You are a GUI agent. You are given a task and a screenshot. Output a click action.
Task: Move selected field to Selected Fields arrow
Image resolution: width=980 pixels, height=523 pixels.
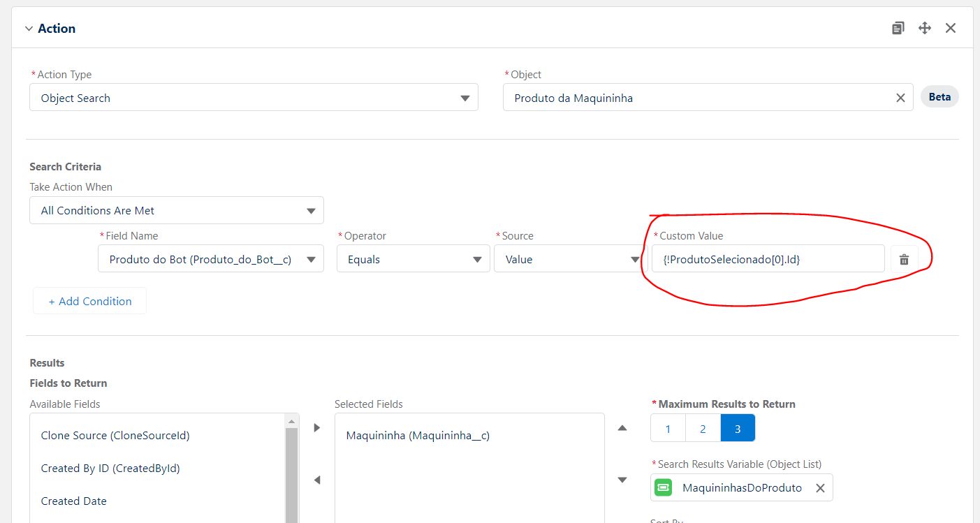317,427
